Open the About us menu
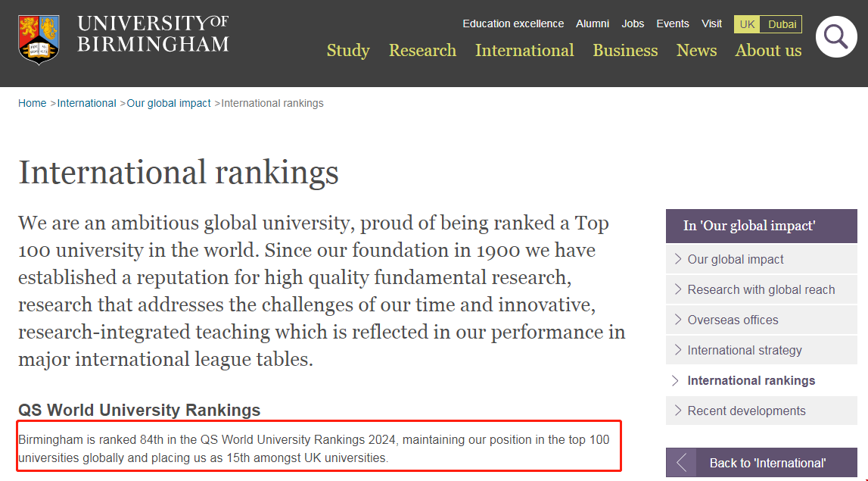Screen dimensions: 868x481 click(x=768, y=51)
